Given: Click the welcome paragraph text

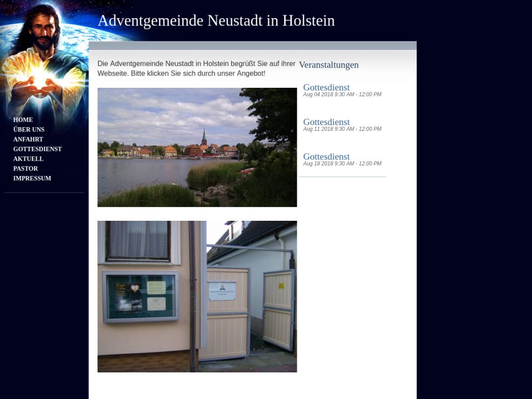Looking at the screenshot, I should pyautogui.click(x=196, y=69).
